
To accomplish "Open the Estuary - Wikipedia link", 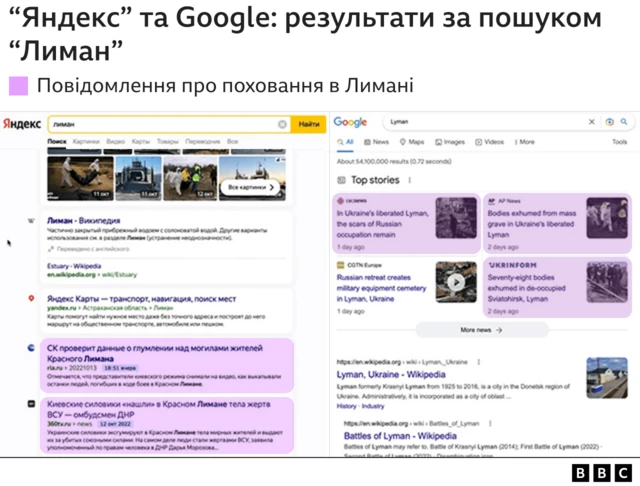I will (x=74, y=266).
